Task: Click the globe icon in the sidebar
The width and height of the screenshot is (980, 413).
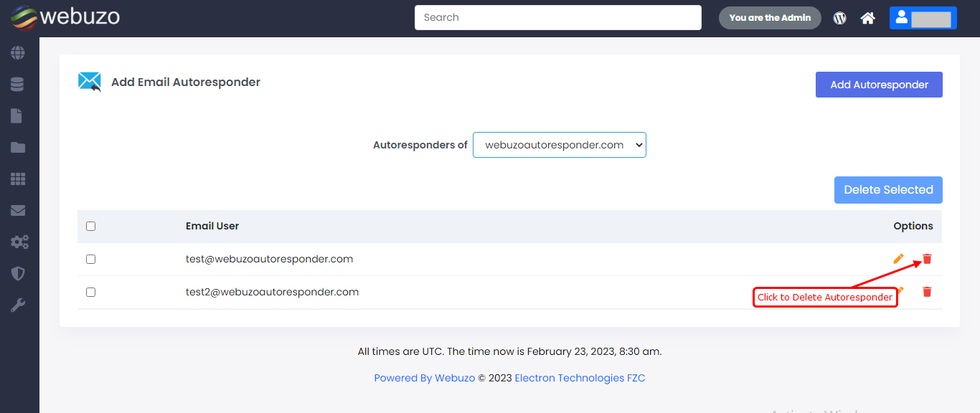Action: point(18,53)
